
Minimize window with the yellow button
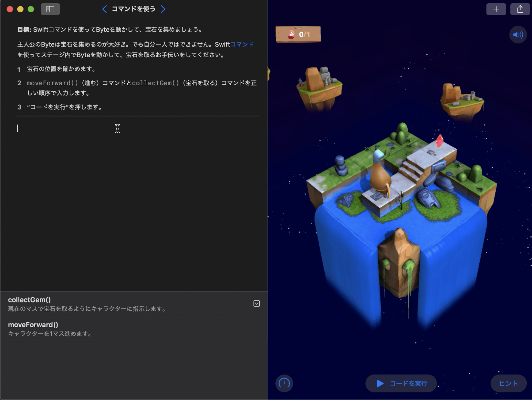pyautogui.click(x=20, y=9)
